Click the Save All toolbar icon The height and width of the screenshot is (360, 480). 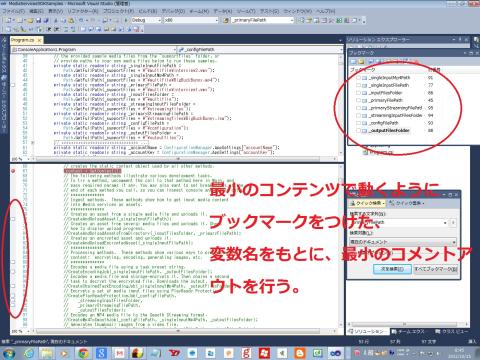pos(46,20)
